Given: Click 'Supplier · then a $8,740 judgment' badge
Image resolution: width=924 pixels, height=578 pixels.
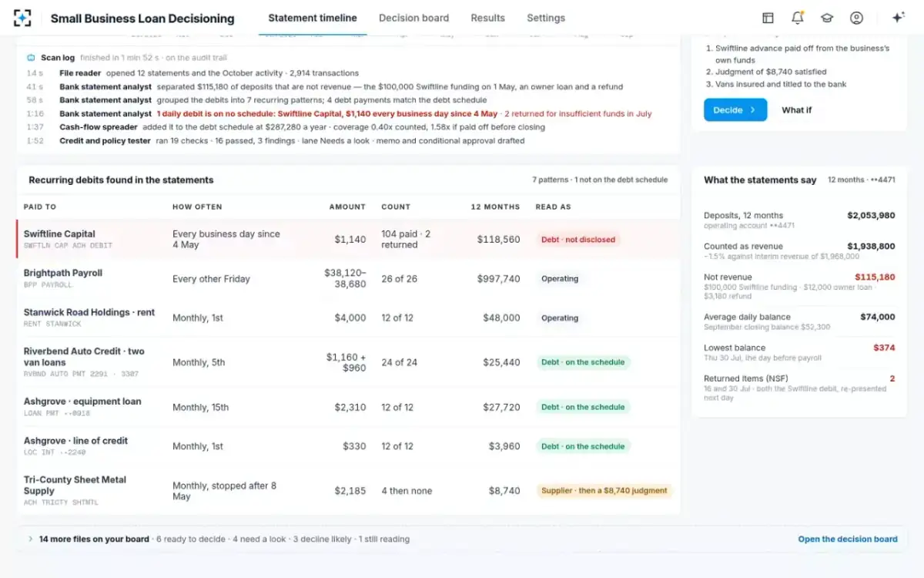Looking at the screenshot, I should pos(604,491).
